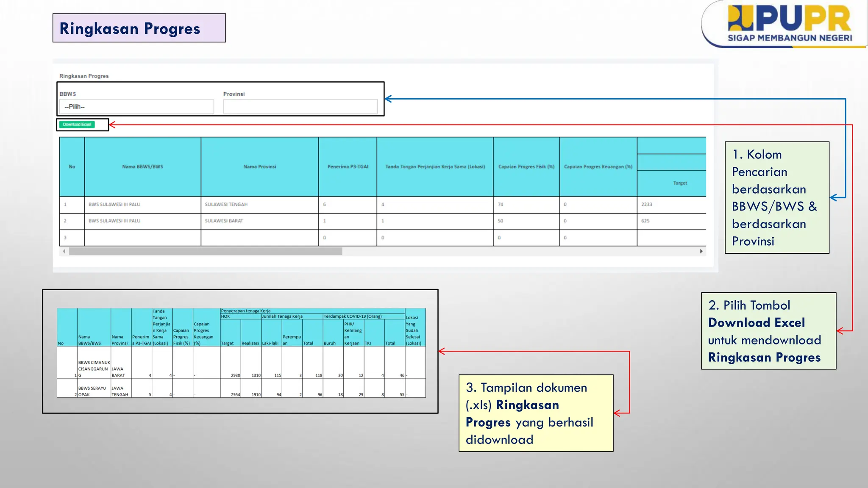Click the Nama BBWS/BWS column header

[142, 167]
